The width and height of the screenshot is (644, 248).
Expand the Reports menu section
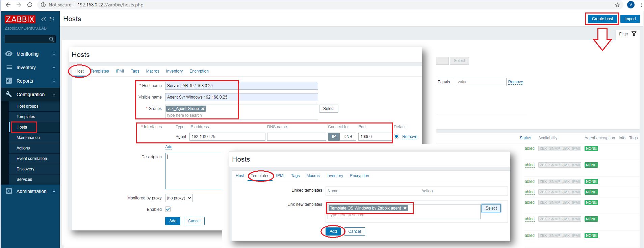[54, 81]
